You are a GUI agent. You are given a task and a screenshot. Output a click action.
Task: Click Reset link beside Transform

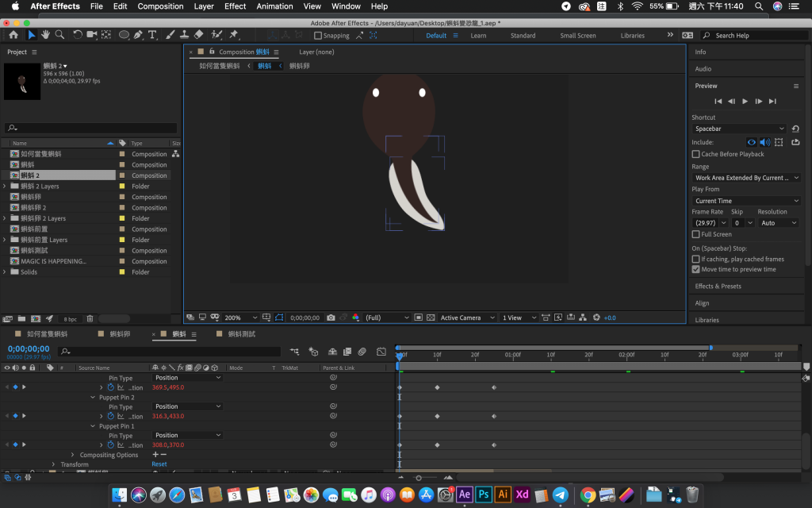[x=159, y=464]
